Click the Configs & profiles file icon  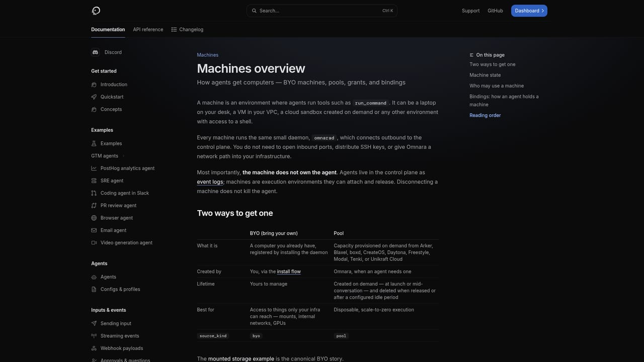coord(94,289)
